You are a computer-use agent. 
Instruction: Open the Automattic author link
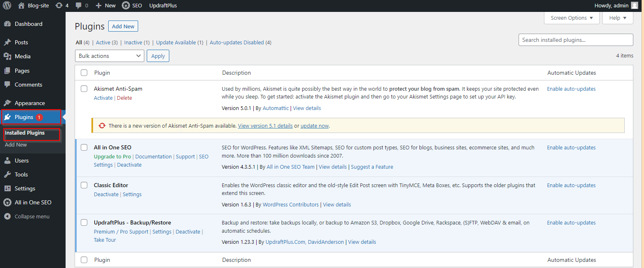click(x=275, y=108)
